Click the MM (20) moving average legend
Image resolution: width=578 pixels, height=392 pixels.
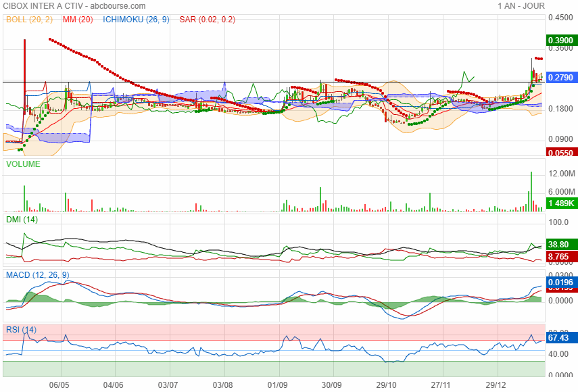(78, 20)
